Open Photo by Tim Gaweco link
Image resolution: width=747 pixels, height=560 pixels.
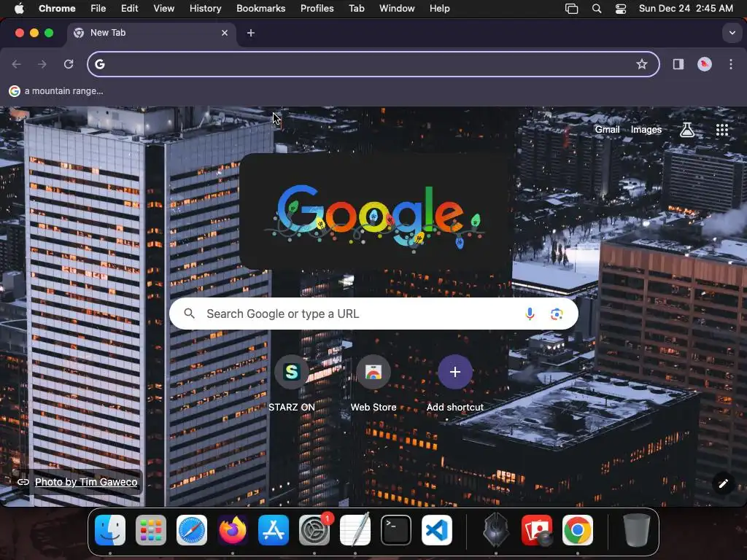(86, 482)
